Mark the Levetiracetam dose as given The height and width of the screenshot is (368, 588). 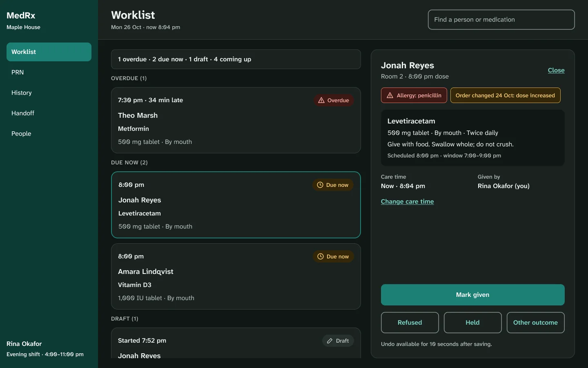point(473,295)
